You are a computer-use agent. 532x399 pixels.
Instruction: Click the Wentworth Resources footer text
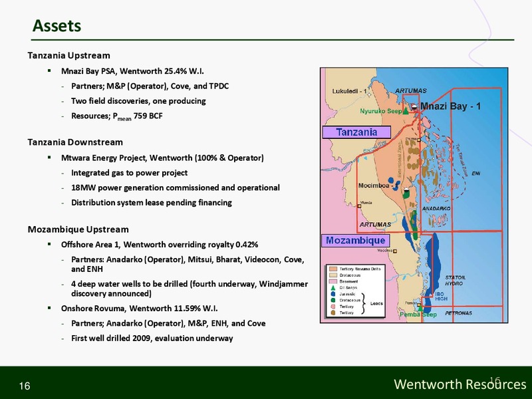pyautogui.click(x=460, y=384)
